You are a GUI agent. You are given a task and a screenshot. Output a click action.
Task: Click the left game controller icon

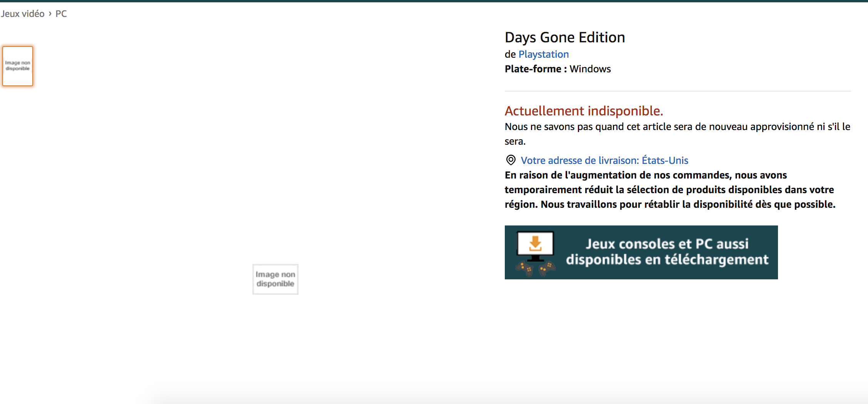(524, 268)
